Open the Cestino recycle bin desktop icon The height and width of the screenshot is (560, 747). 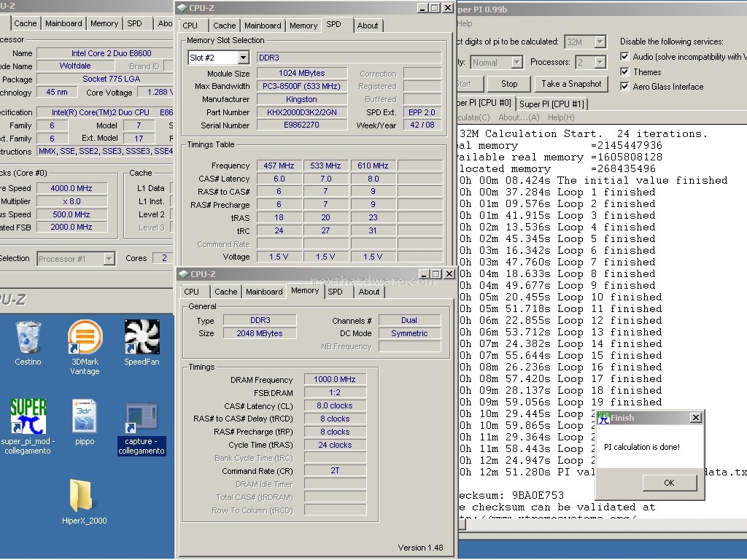click(28, 337)
